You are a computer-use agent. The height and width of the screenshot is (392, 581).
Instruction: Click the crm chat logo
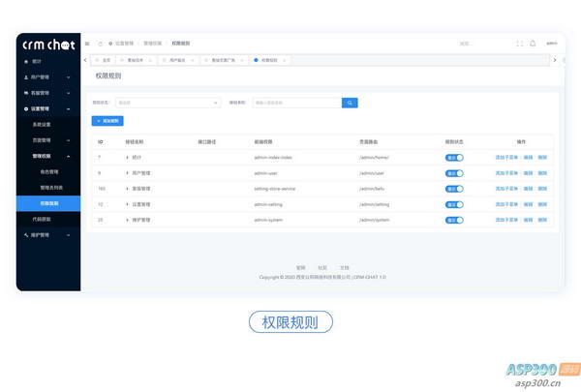[x=48, y=45]
